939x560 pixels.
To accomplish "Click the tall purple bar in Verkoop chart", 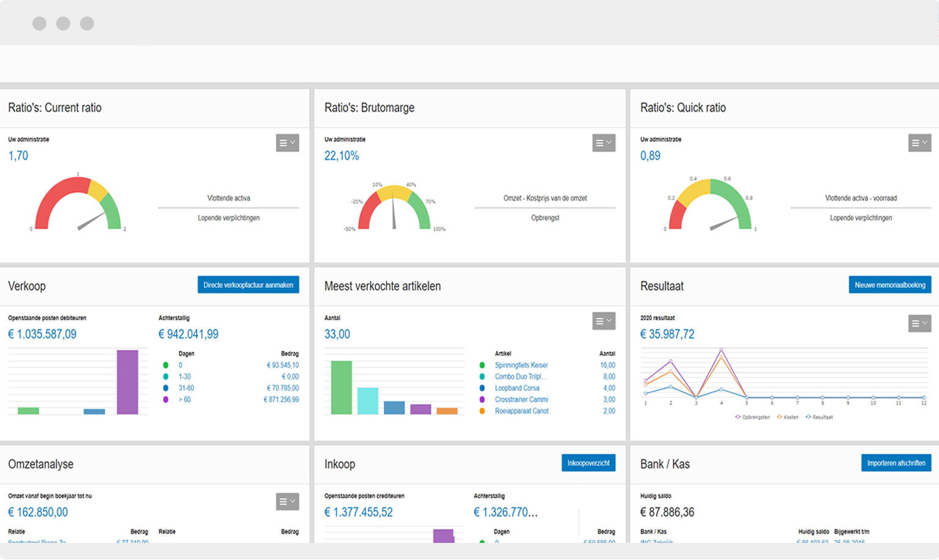I will 128,382.
